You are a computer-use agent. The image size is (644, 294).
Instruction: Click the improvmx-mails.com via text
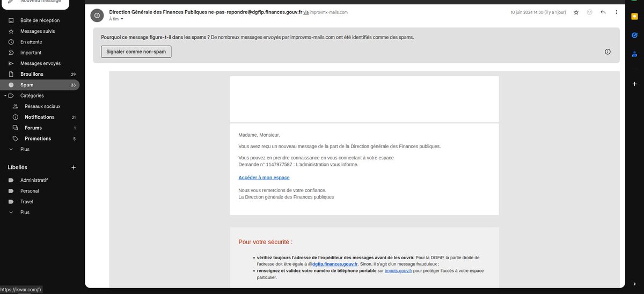click(x=328, y=12)
